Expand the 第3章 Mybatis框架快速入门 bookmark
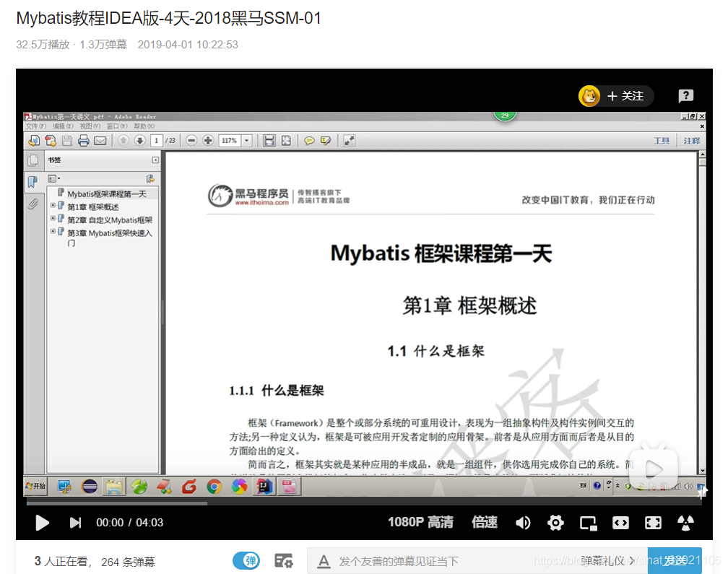 (x=53, y=230)
